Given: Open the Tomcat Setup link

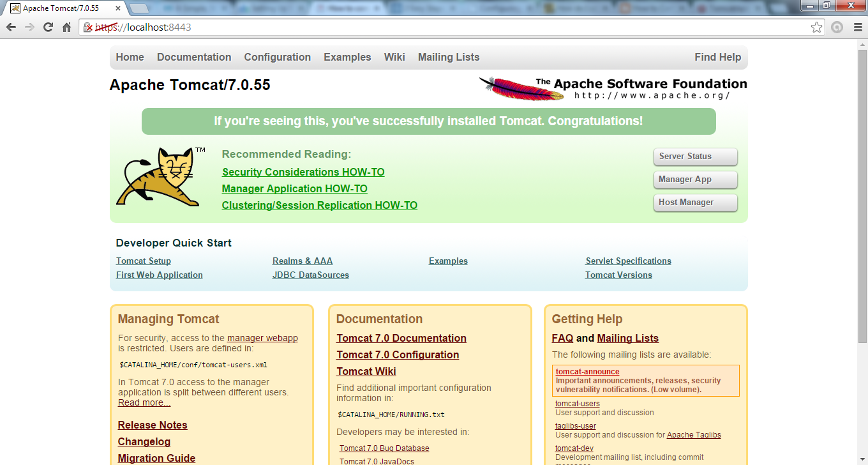Looking at the screenshot, I should pos(144,261).
